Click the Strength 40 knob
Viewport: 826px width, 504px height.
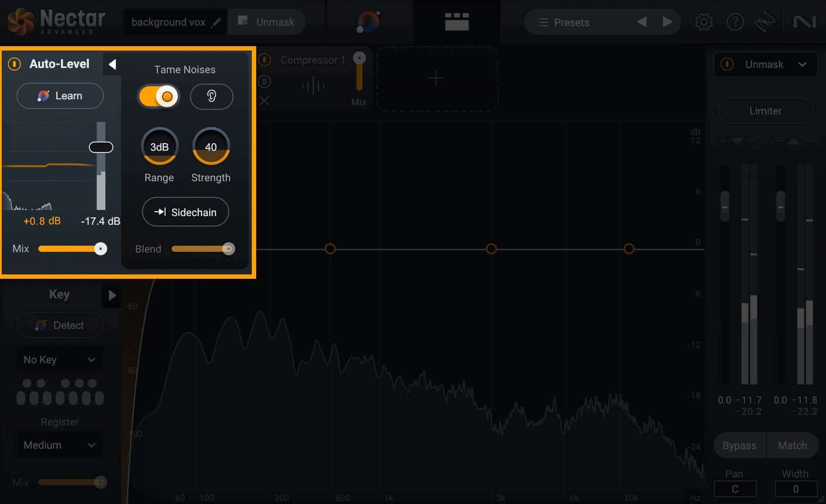click(x=211, y=146)
